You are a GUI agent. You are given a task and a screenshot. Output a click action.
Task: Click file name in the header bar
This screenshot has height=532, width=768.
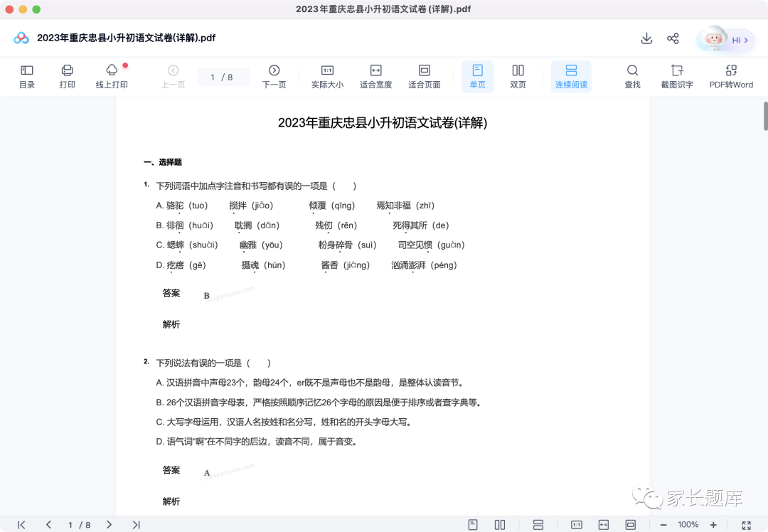(127, 38)
